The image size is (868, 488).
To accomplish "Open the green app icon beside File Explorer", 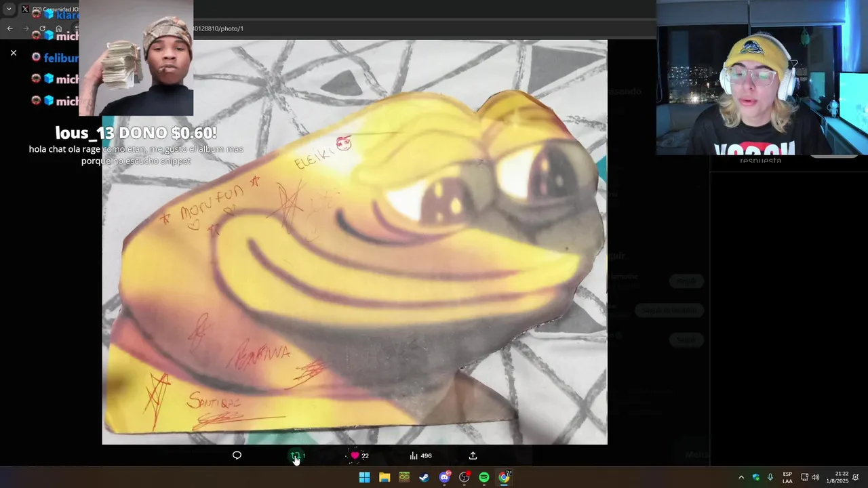I will point(404,477).
